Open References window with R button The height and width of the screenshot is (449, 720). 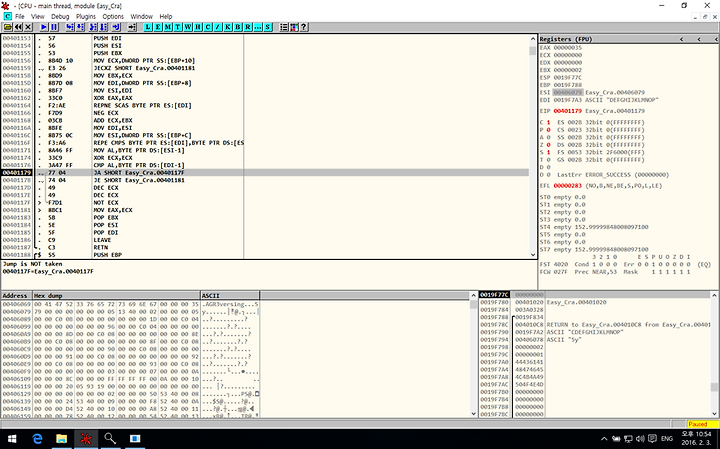point(248,27)
